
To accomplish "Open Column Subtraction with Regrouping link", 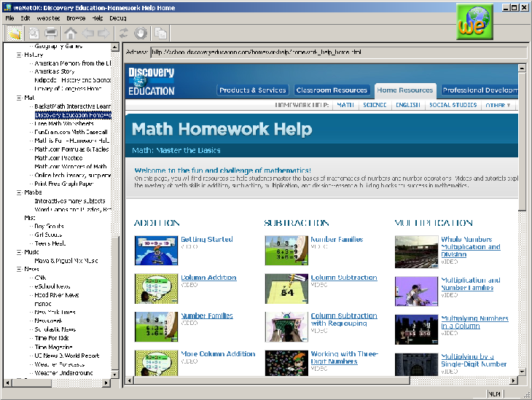I will click(344, 319).
